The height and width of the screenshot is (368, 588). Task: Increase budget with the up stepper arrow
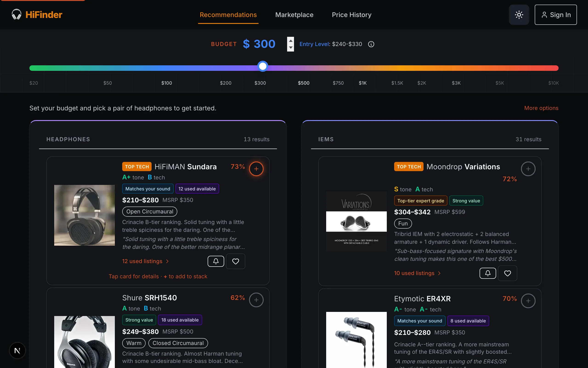(x=290, y=40)
